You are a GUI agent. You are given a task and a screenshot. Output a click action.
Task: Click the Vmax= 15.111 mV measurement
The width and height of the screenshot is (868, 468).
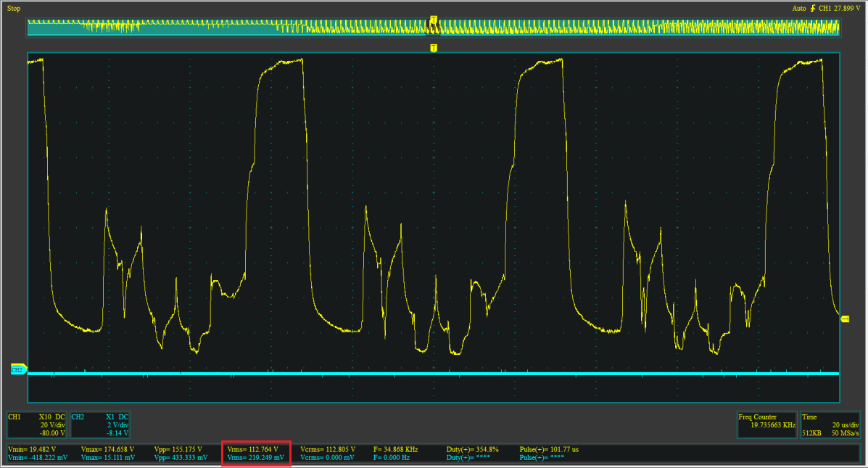click(x=107, y=457)
